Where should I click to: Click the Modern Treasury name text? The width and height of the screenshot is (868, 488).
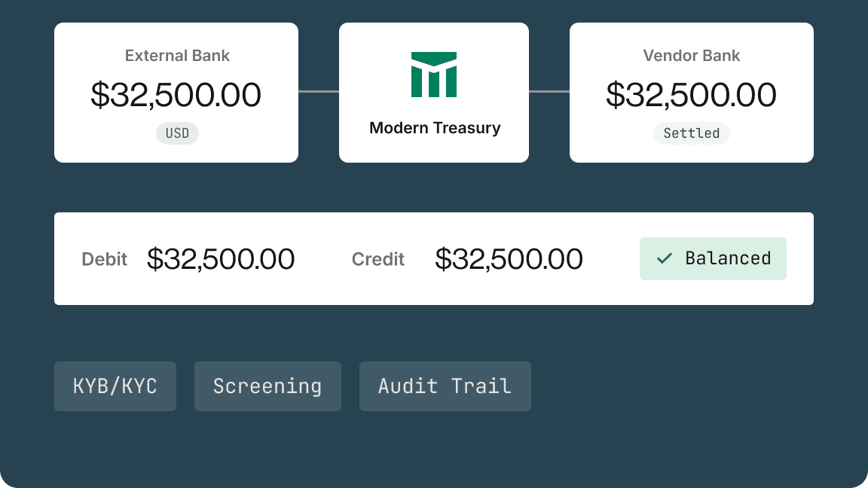click(x=435, y=128)
